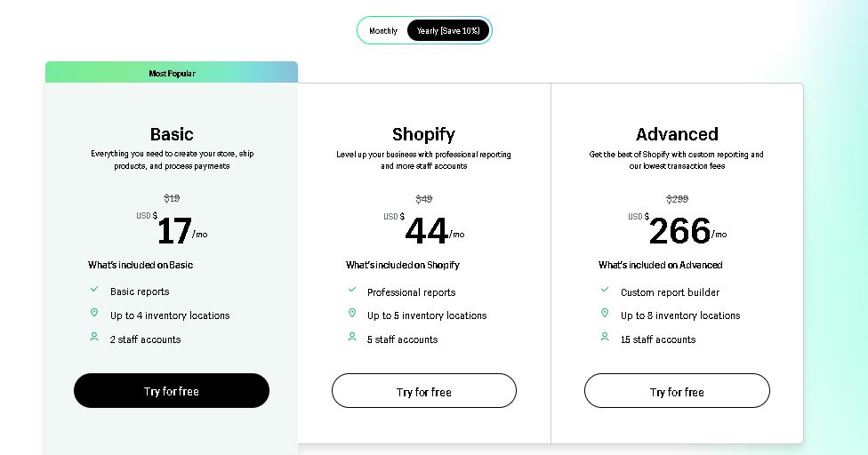Click the location pin icon for 8 inventory locations
Screen dimensions: 868x455
605,313
